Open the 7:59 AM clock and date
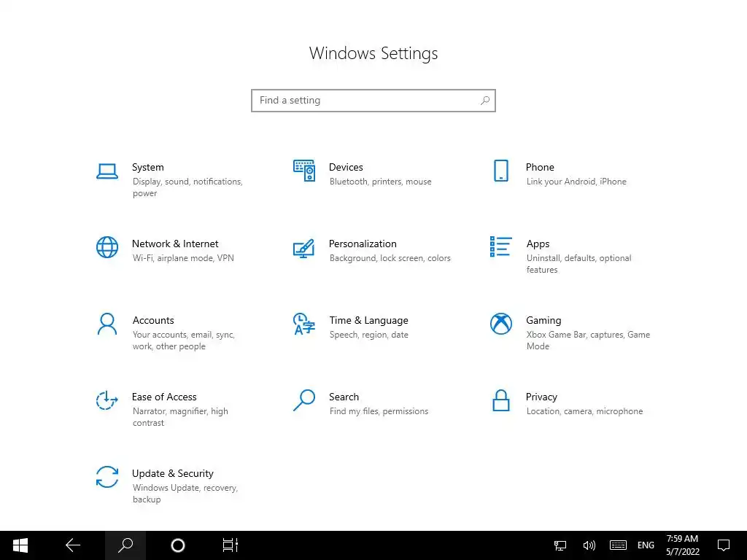This screenshot has width=747, height=560. [x=683, y=545]
